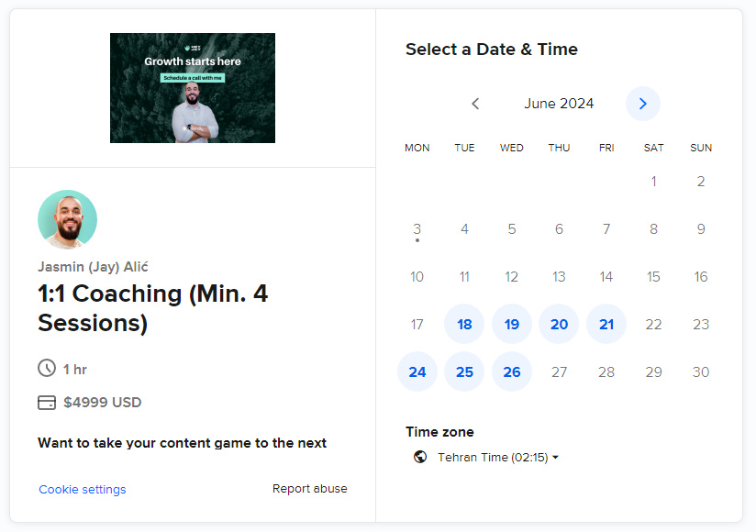Viewport: 756px width, 532px height.
Task: Go to next month using right arrow
Action: pos(642,104)
